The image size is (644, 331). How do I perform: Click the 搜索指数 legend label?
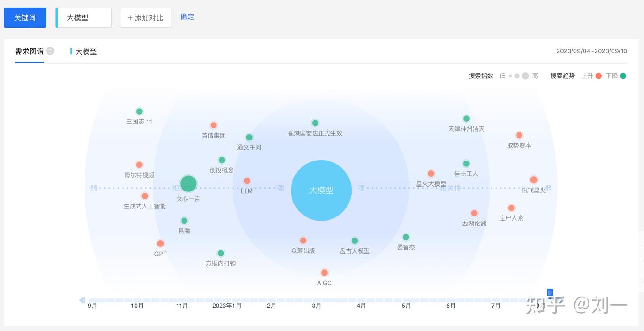coord(481,76)
